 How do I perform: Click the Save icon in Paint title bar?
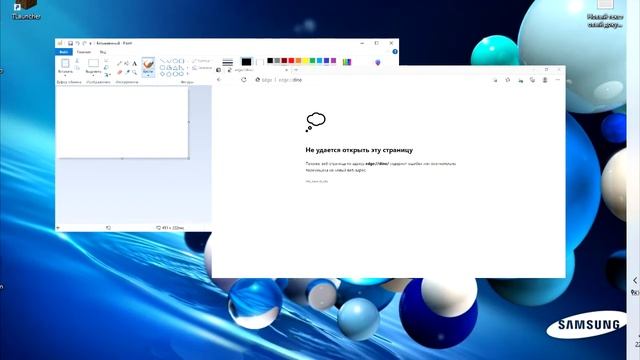pos(70,43)
